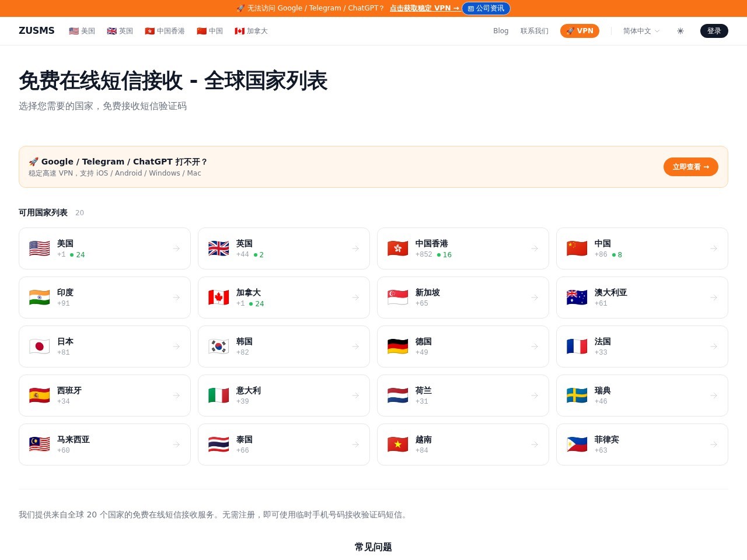Click the Germany flag in 德国 card
The height and width of the screenshot is (560, 747).
398,346
